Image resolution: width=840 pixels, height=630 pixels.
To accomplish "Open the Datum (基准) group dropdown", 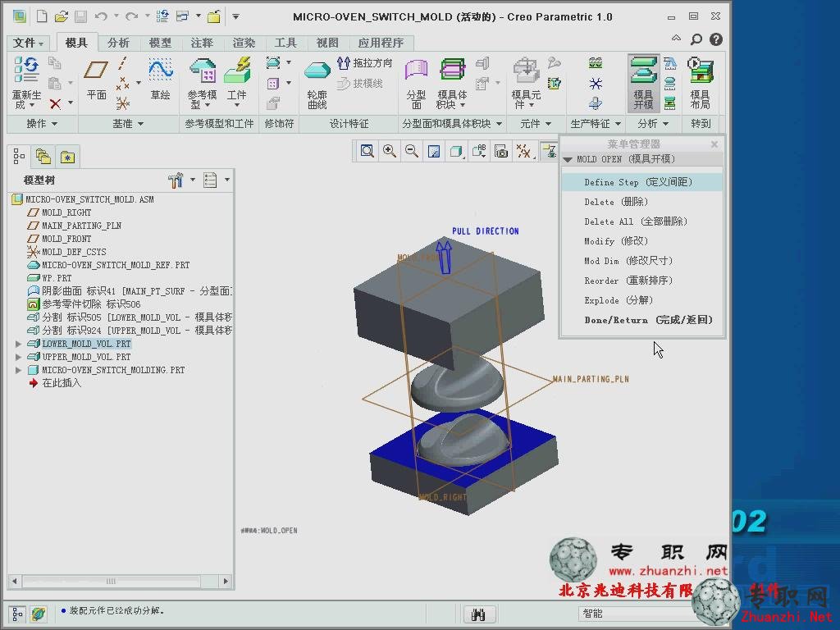I will pyautogui.click(x=127, y=124).
